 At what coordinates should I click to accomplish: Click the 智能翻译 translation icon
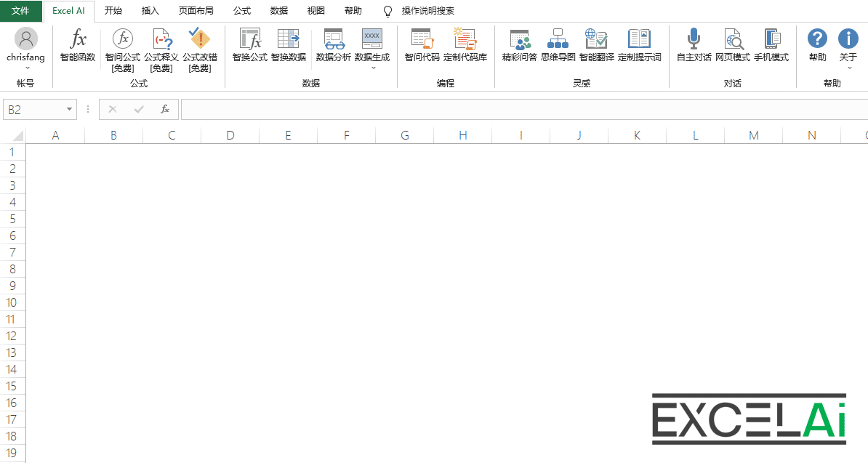pyautogui.click(x=596, y=39)
